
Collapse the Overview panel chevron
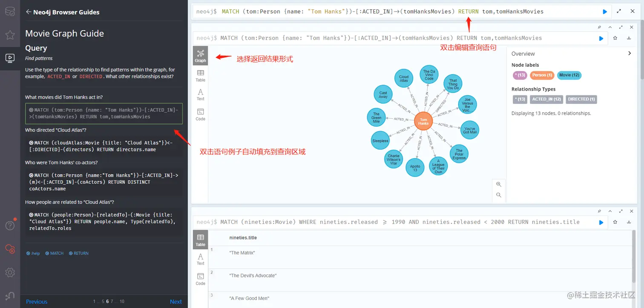click(x=630, y=53)
